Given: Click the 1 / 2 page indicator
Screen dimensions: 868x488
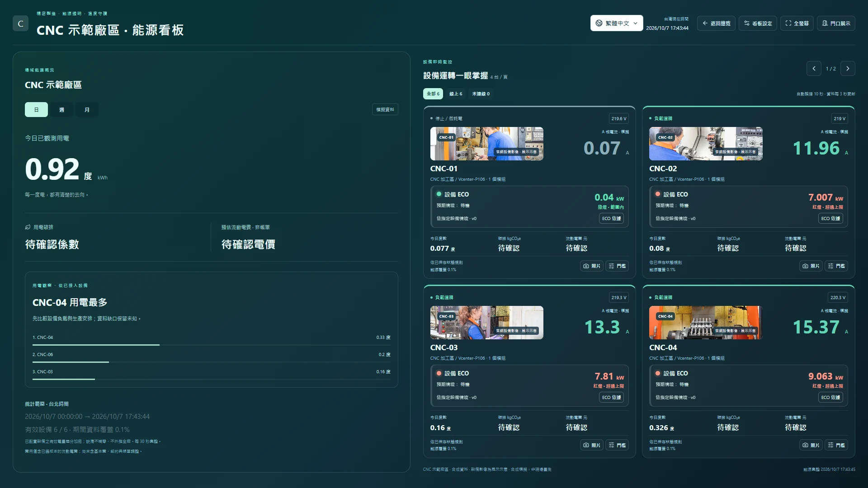Looking at the screenshot, I should (x=831, y=69).
